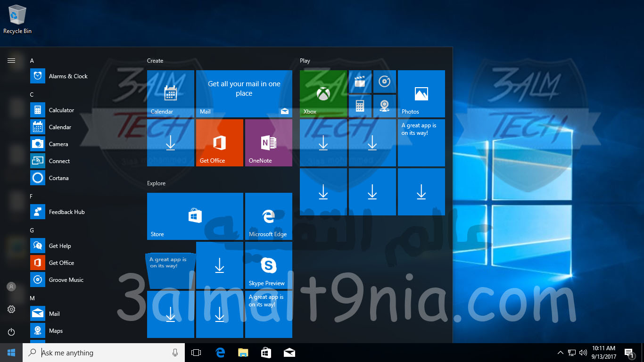Select the Recycle Bin desktop icon
Image resolution: width=644 pixels, height=362 pixels.
[x=17, y=19]
